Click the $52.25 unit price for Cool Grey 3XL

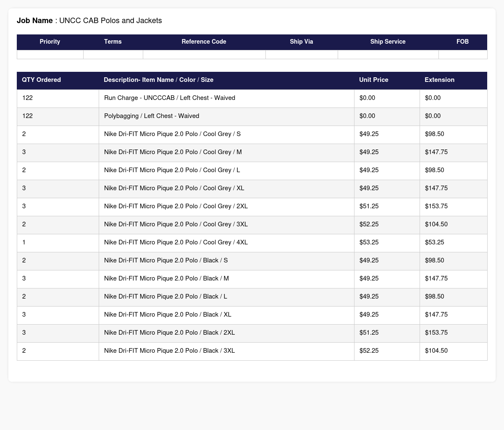[x=369, y=224]
